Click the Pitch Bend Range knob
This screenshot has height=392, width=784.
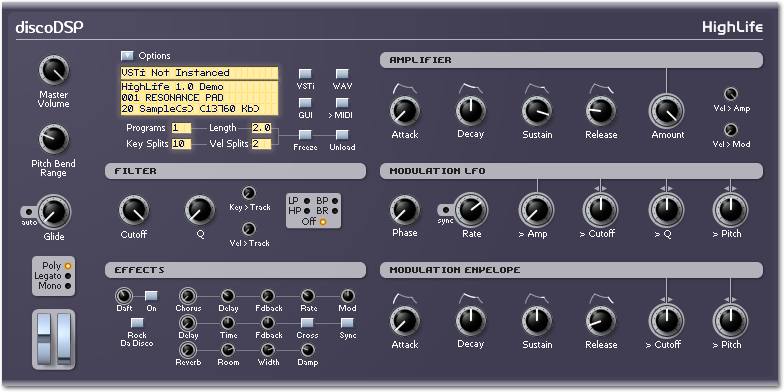click(x=54, y=140)
